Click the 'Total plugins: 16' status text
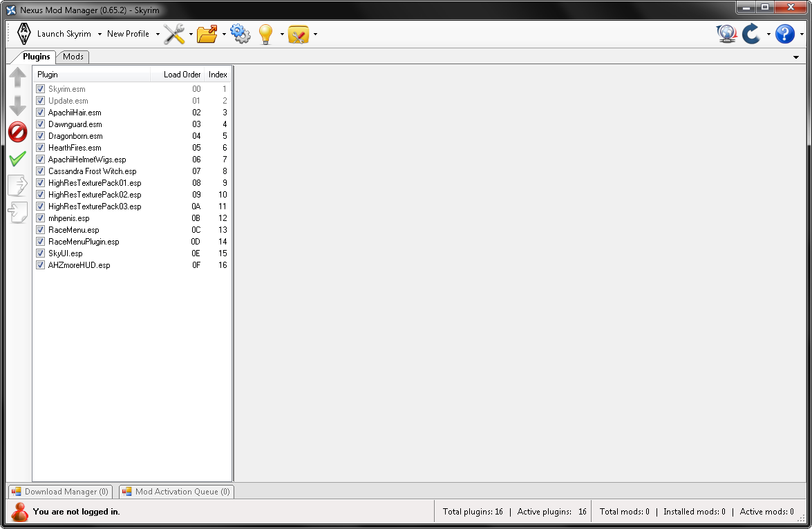 (x=473, y=512)
